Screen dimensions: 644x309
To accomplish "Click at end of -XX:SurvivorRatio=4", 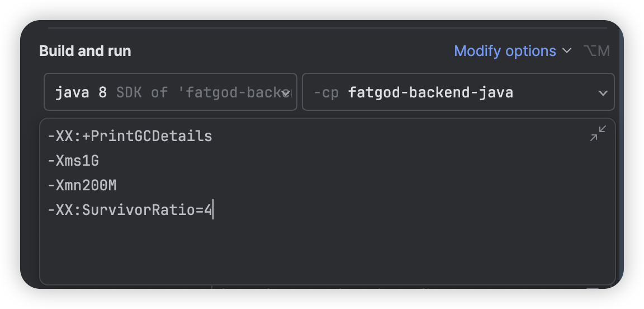I will pos(212,210).
